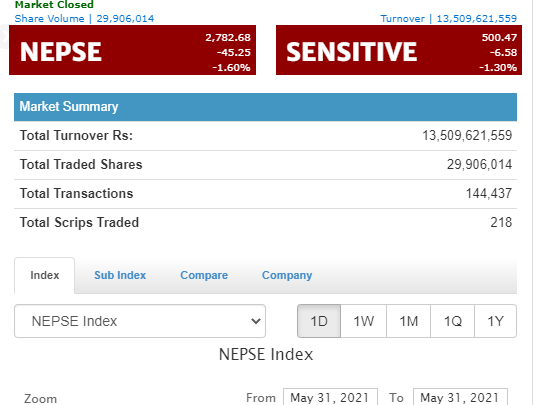Click the From date input field

(x=330, y=397)
